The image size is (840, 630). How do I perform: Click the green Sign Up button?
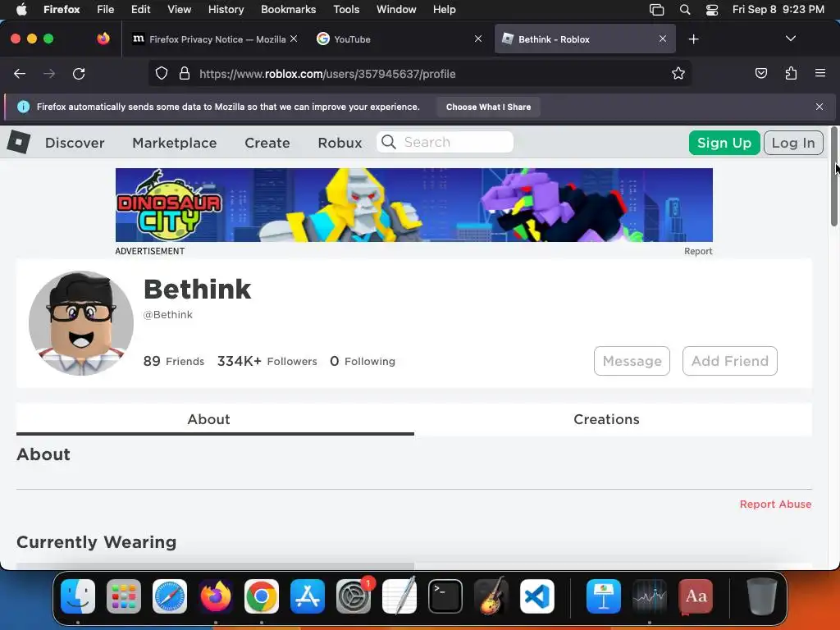tap(724, 143)
